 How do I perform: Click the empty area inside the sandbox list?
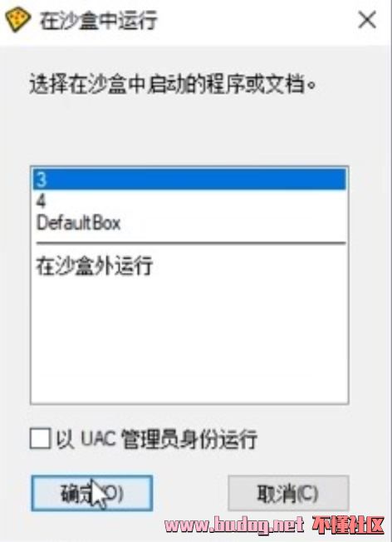[189, 341]
